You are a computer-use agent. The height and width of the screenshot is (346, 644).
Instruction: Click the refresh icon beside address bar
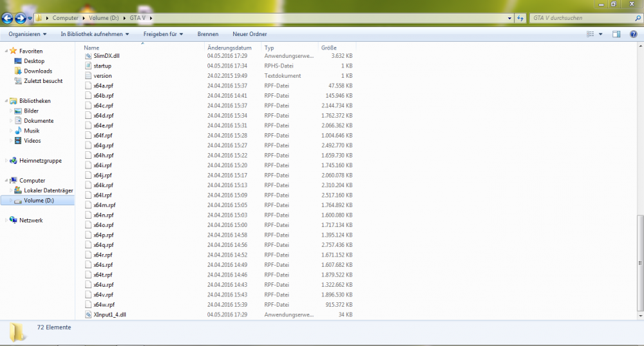point(520,18)
